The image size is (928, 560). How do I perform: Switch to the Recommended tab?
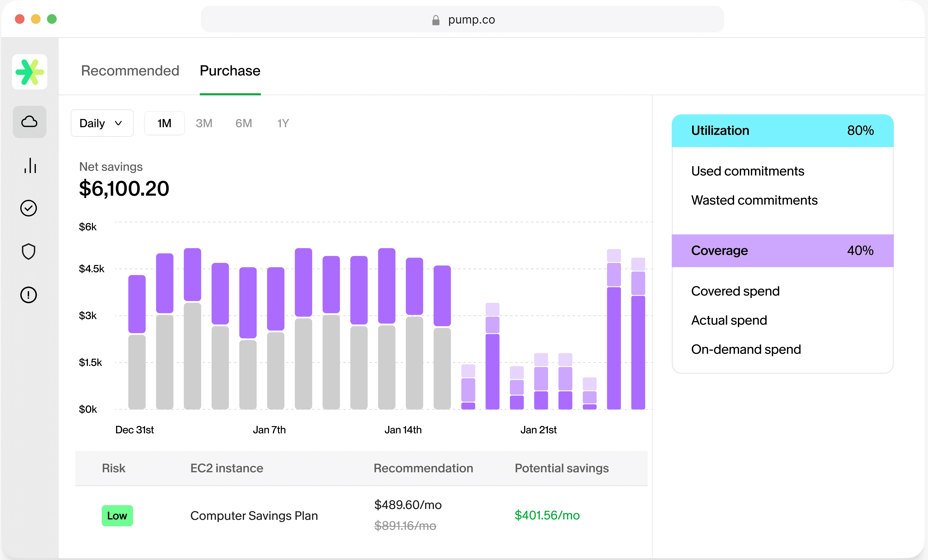click(130, 71)
